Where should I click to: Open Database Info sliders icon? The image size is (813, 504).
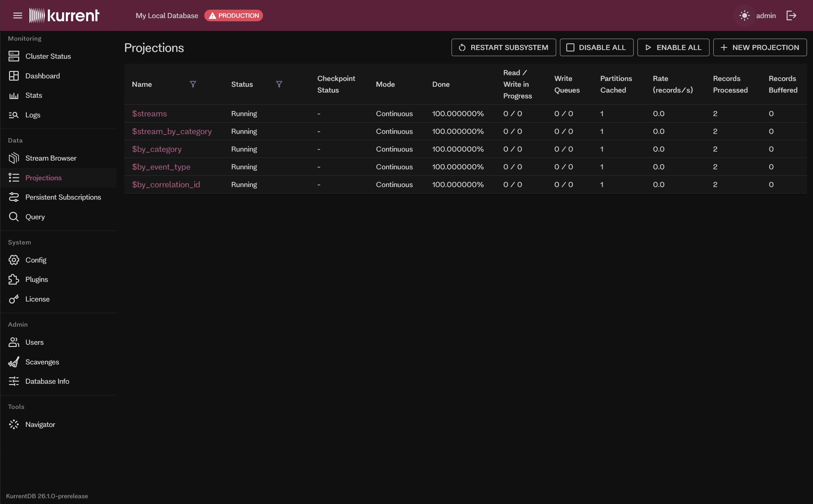[x=14, y=381]
